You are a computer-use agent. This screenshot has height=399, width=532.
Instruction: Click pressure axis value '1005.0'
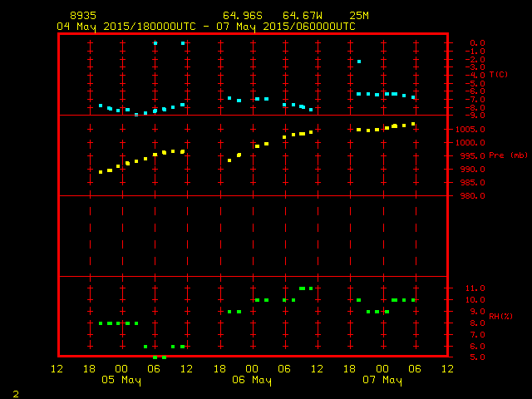tap(470, 130)
